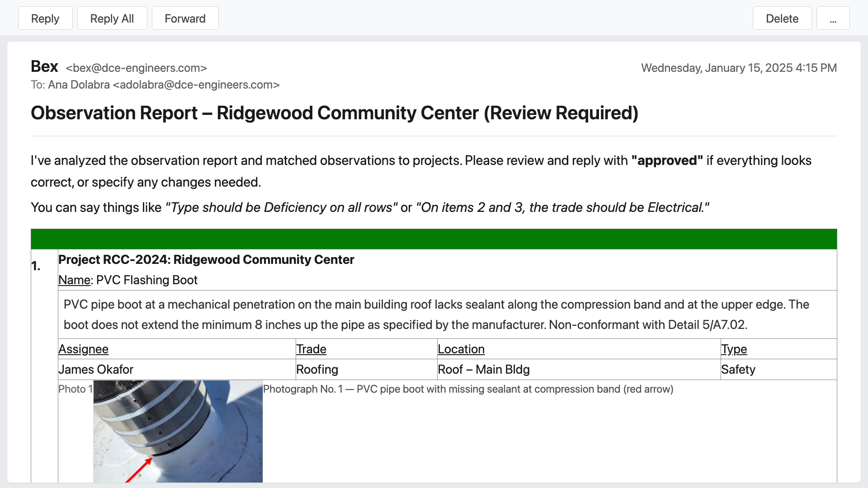Select the Roof – Main Bldg cell

point(579,369)
